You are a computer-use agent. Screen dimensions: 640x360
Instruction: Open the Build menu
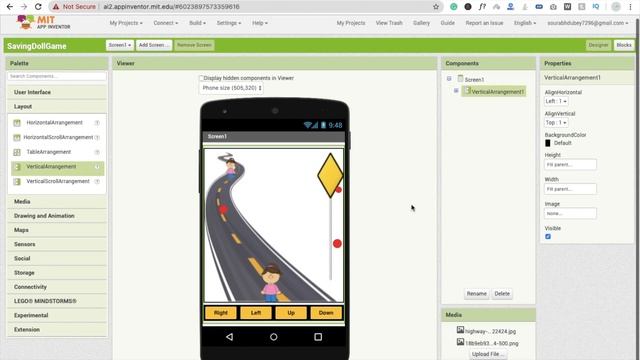(197, 23)
